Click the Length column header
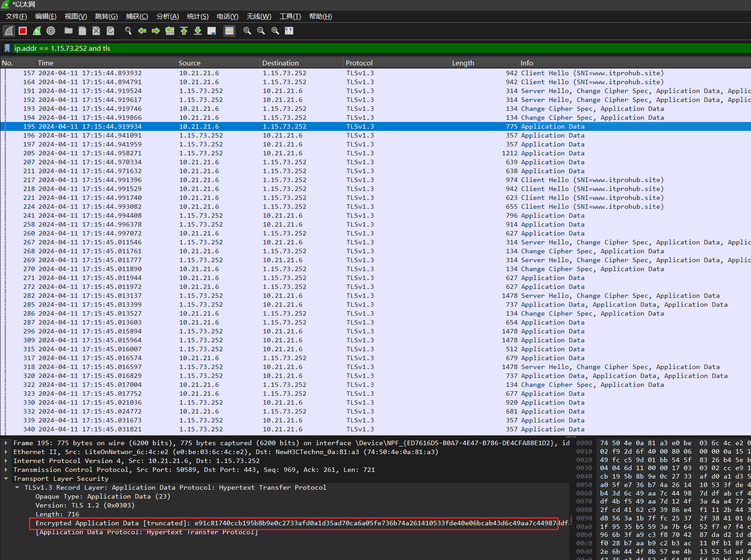The height and width of the screenshot is (560, 751). click(463, 63)
